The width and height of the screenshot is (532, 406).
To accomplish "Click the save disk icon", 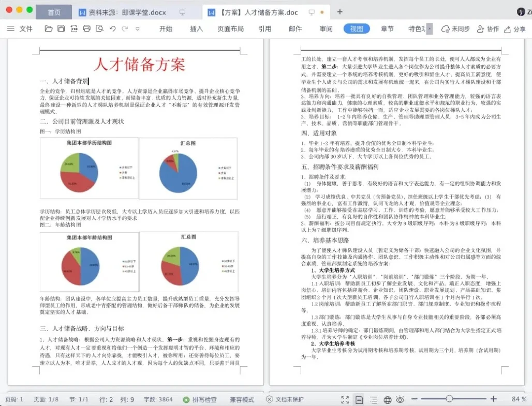I will coord(61,28).
